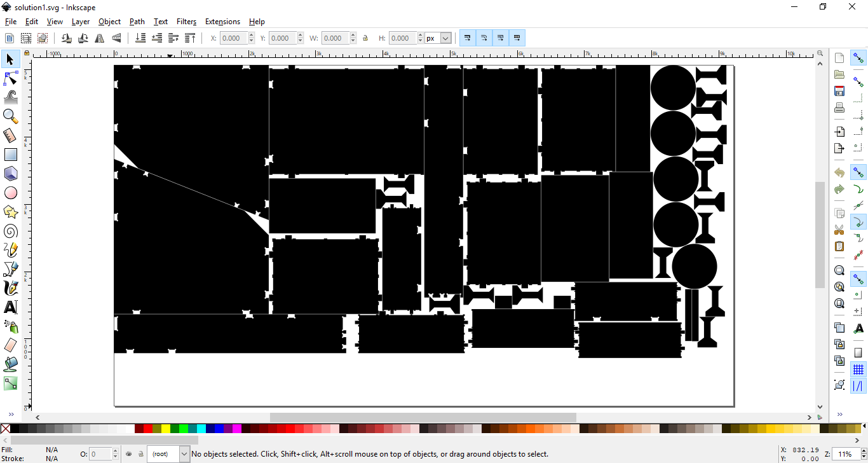Open the Extensions menu
The height and width of the screenshot is (463, 868).
coord(222,22)
